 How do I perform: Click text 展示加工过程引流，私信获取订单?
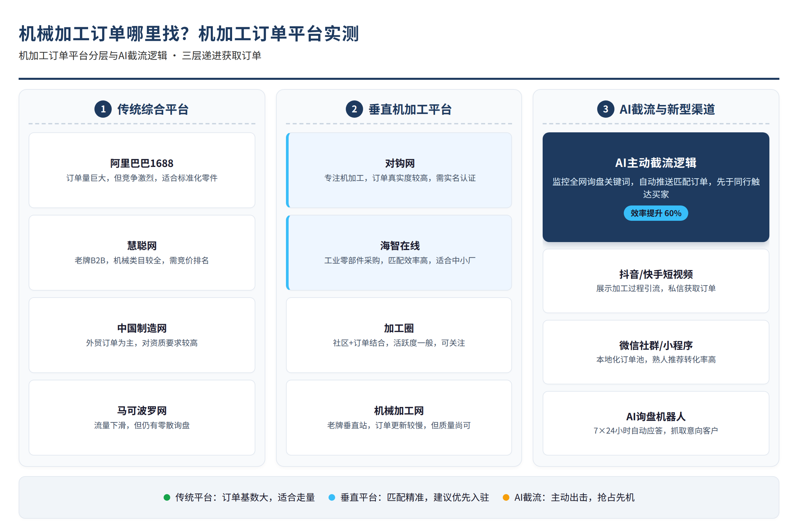656,288
